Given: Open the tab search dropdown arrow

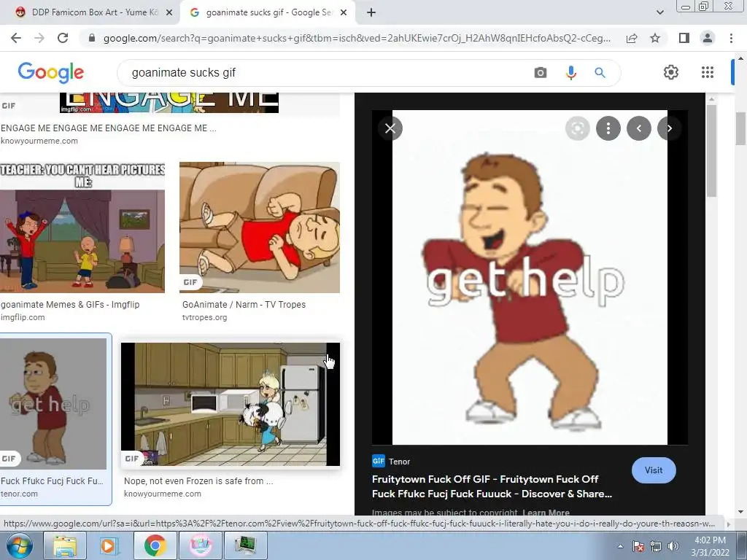Looking at the screenshot, I should [x=659, y=13].
